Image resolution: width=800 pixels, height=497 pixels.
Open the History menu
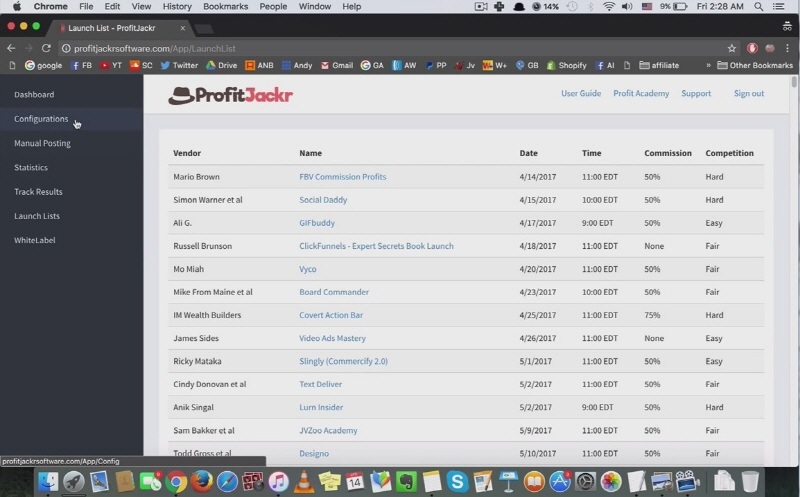click(177, 7)
